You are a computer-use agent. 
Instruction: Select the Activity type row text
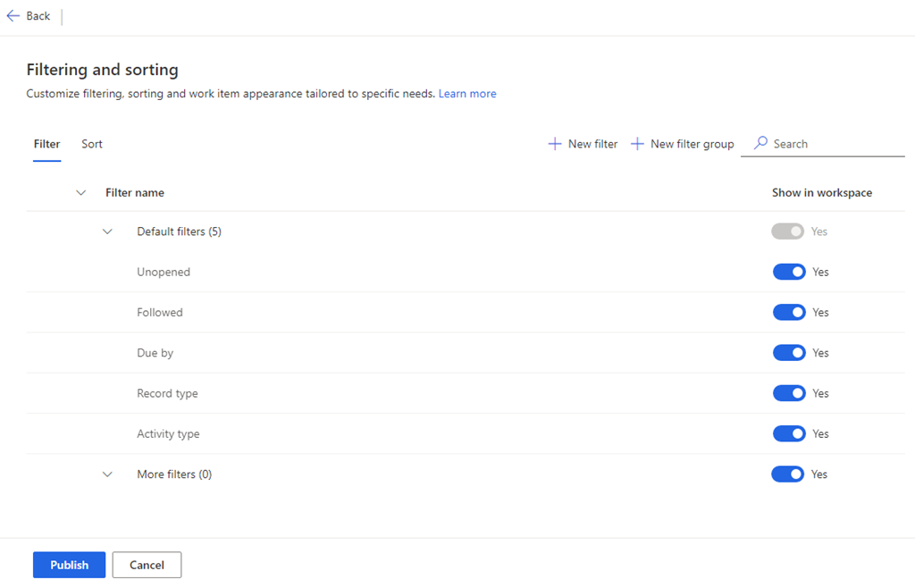click(x=168, y=433)
